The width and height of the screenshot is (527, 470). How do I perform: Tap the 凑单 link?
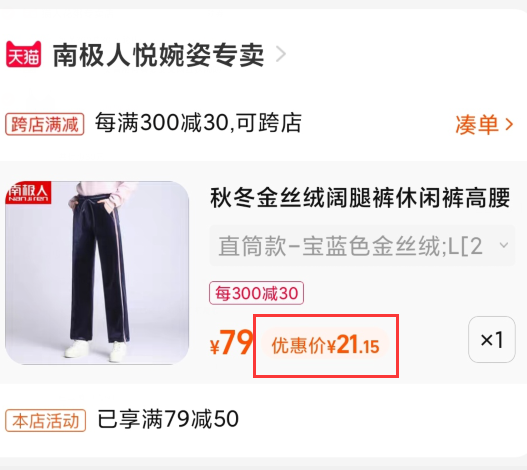tap(477, 125)
